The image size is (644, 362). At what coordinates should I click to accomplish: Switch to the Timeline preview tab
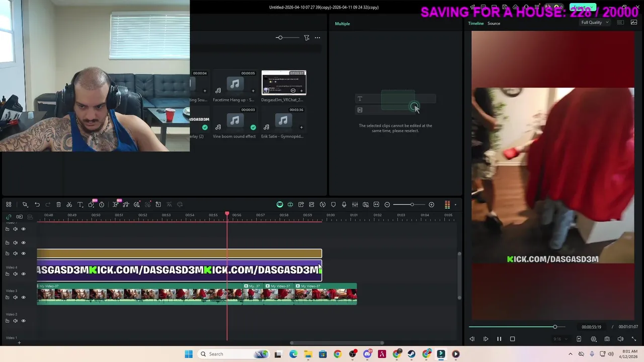(476, 24)
